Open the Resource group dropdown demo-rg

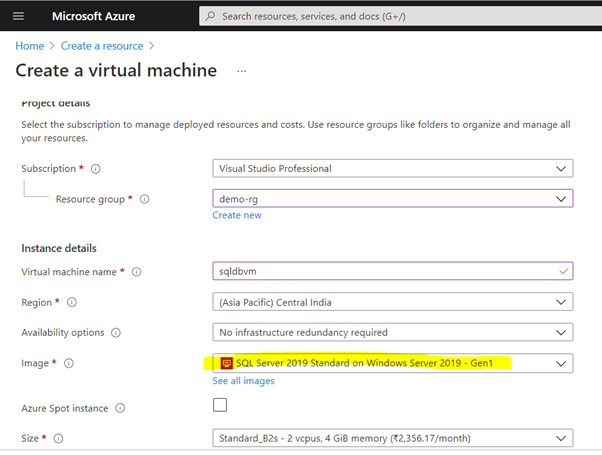pyautogui.click(x=393, y=199)
